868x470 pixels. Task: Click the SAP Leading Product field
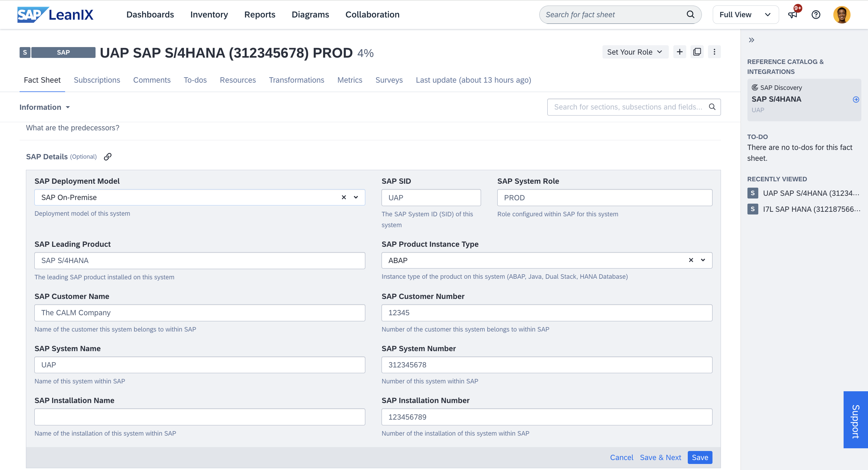(x=200, y=261)
